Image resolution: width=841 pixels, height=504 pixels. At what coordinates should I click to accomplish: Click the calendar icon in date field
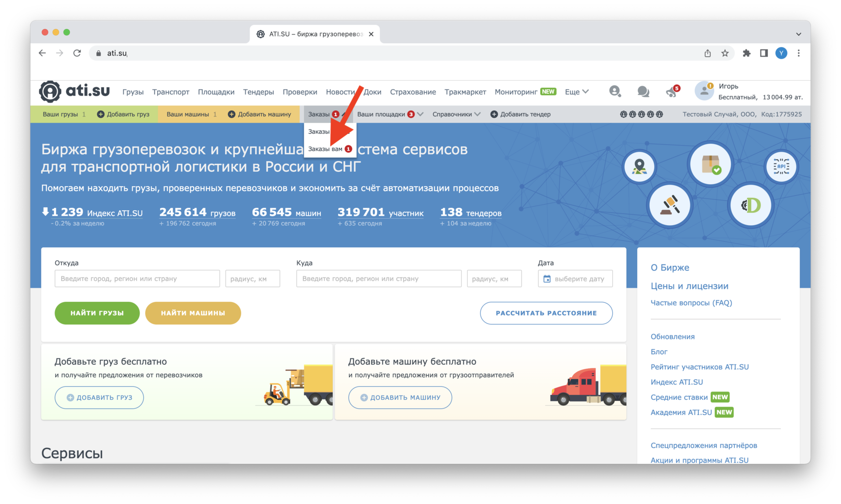[547, 279]
